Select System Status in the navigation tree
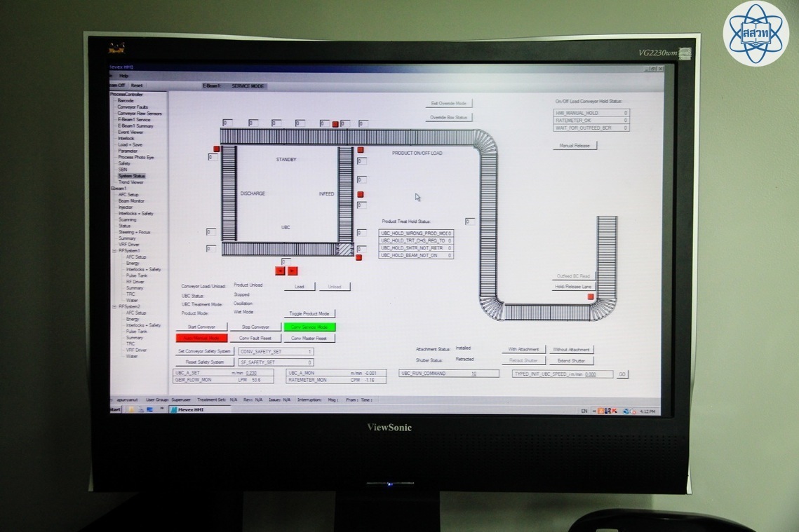The image size is (799, 532). [x=131, y=176]
